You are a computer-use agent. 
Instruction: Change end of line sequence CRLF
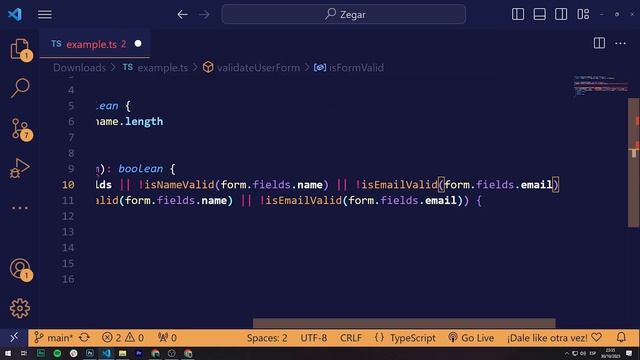[351, 338]
